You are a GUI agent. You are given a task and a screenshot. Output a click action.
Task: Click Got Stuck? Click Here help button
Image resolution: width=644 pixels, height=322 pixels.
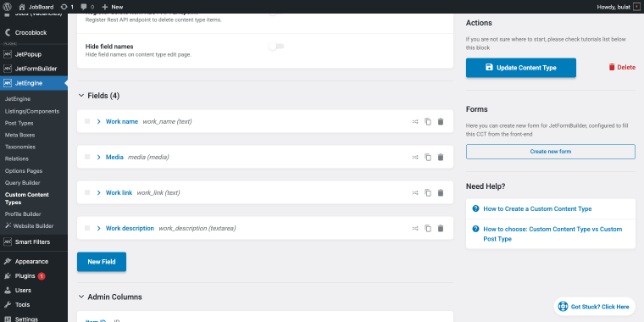[594, 307]
